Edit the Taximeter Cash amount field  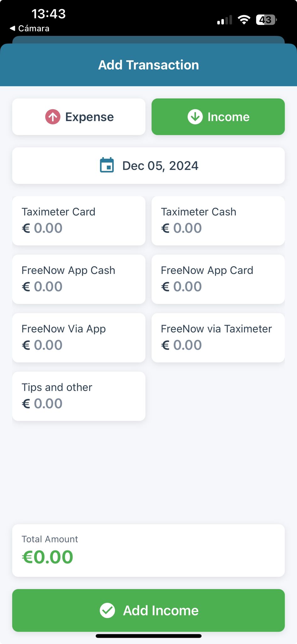(218, 221)
